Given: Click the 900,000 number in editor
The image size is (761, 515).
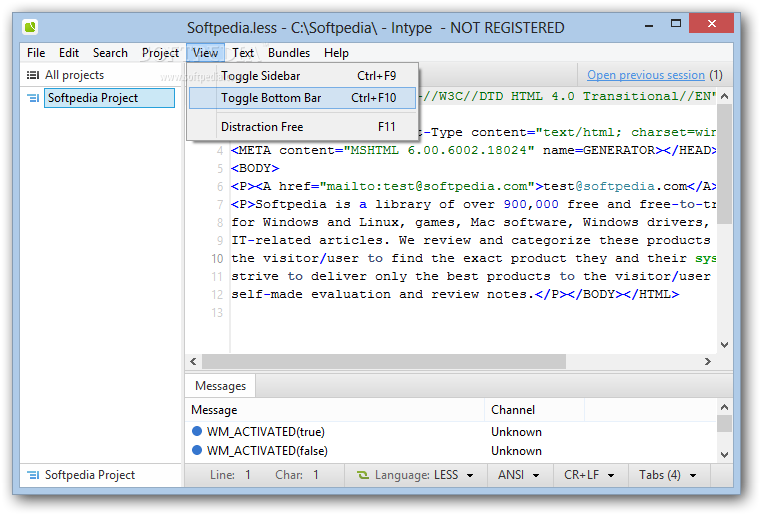Looking at the screenshot, I should [x=531, y=205].
